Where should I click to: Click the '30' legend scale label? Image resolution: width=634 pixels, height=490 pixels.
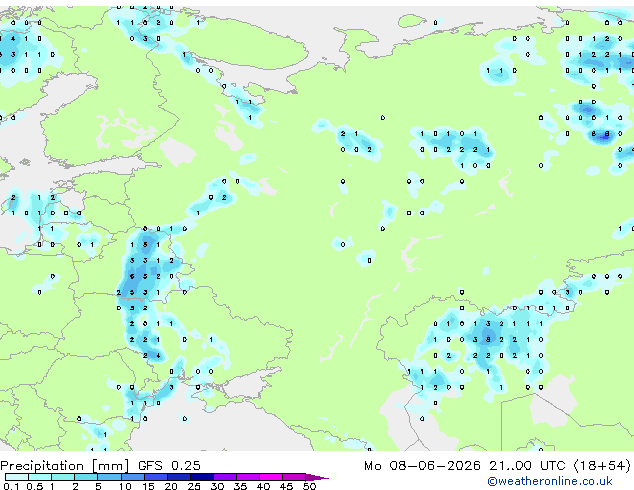(217, 486)
